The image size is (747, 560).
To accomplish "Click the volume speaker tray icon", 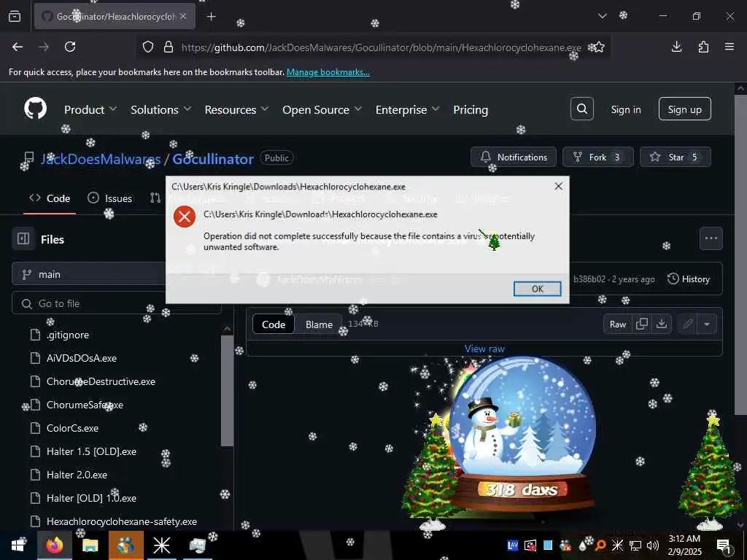I will click(652, 545).
